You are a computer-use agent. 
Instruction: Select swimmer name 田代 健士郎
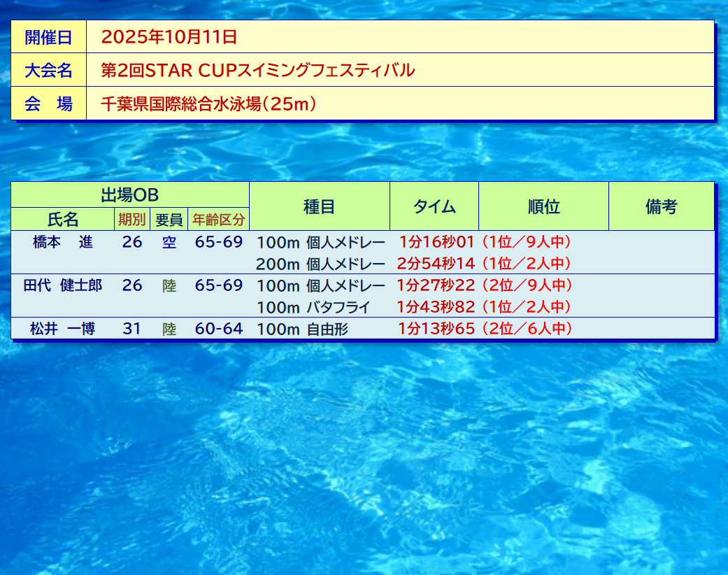pyautogui.click(x=62, y=285)
